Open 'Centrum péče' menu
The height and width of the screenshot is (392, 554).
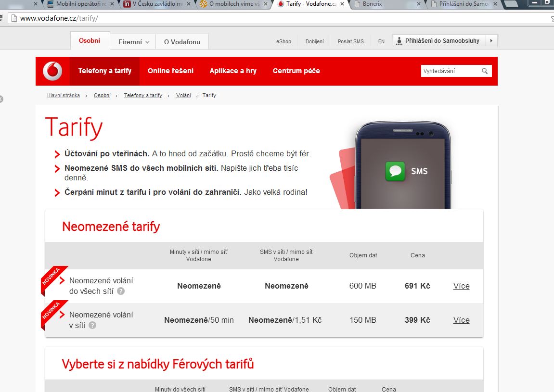[296, 71]
